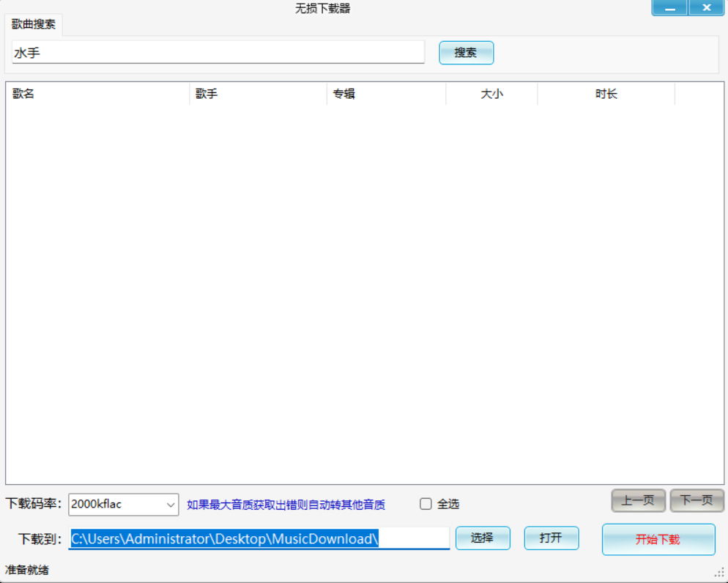The height and width of the screenshot is (583, 728).
Task: Click the blue audio quality hint text
Action: 286,504
